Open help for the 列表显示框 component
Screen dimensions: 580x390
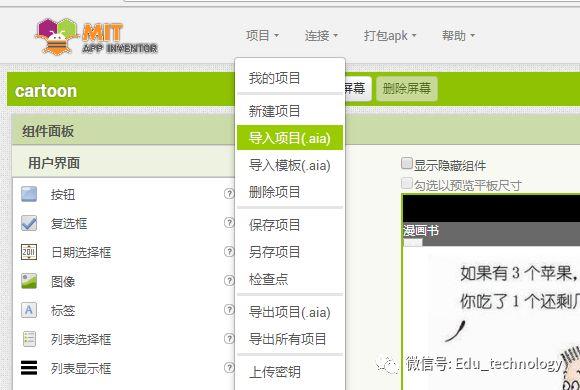(229, 367)
